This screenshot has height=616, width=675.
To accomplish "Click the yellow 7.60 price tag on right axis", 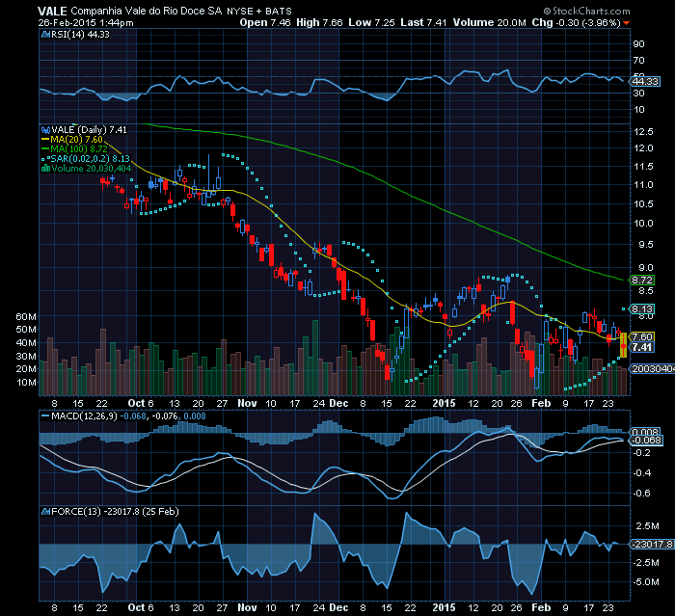I will click(642, 337).
